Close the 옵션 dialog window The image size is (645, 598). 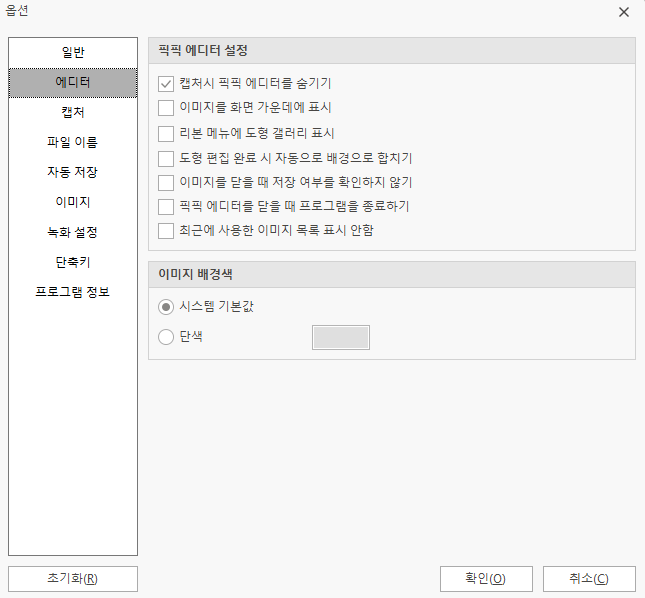pos(624,12)
